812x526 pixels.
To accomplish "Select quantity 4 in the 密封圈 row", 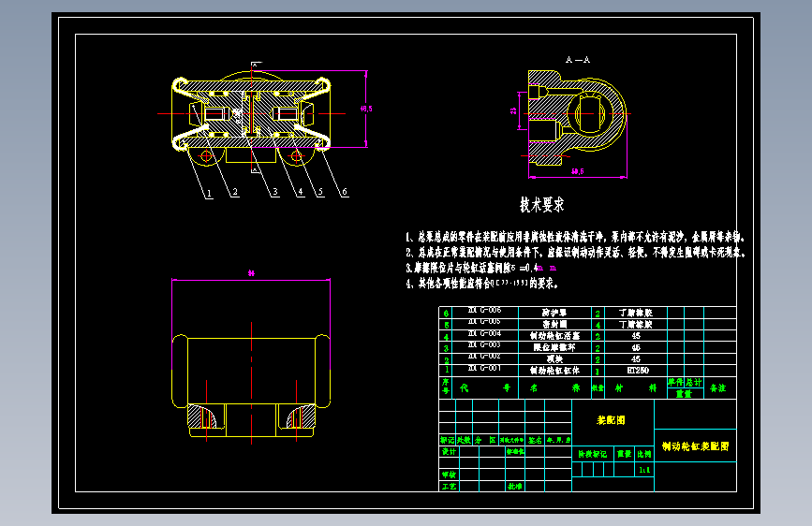I will [598, 325].
